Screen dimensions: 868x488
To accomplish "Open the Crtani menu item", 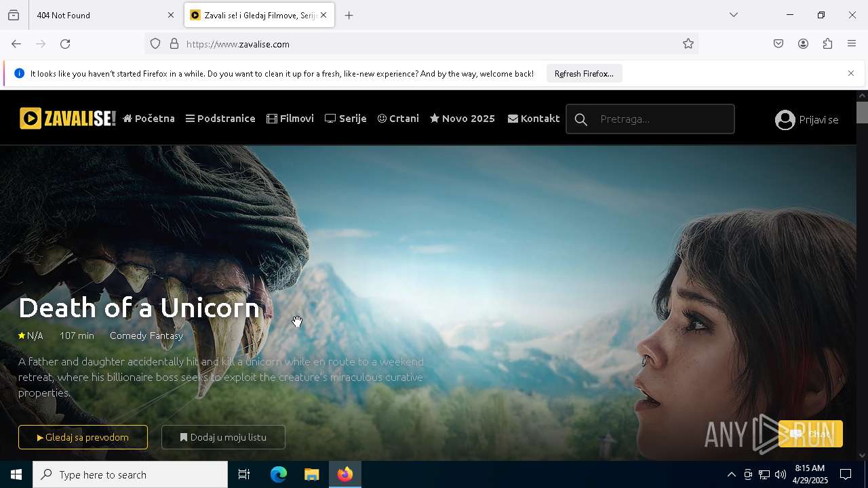I will coord(398,119).
